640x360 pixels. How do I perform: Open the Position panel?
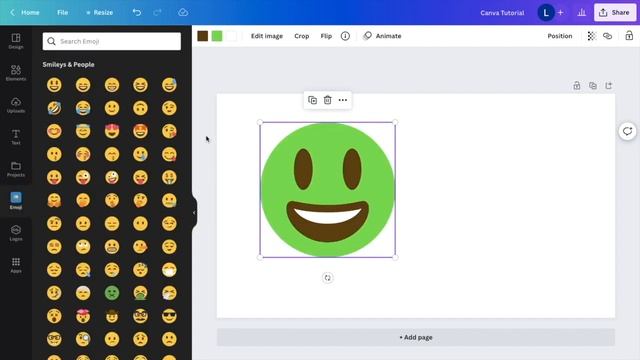click(x=560, y=36)
